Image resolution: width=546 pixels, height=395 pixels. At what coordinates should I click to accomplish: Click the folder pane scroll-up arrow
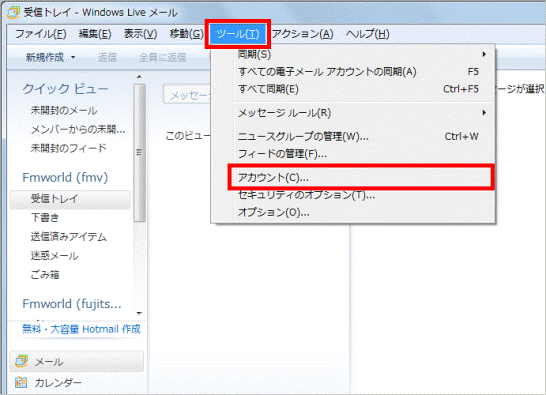tap(139, 76)
